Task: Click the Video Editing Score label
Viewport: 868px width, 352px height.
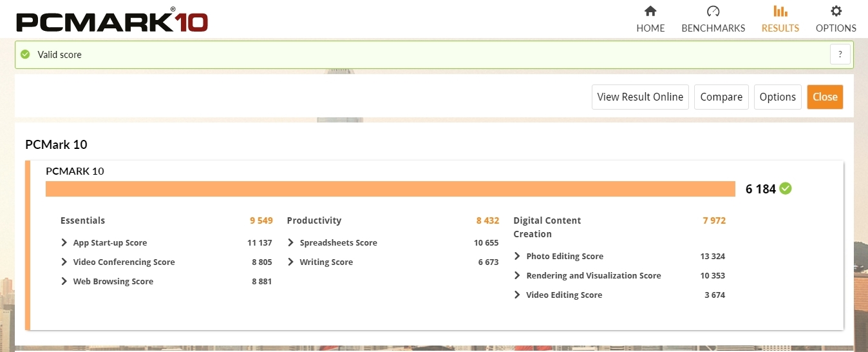Action: point(564,295)
